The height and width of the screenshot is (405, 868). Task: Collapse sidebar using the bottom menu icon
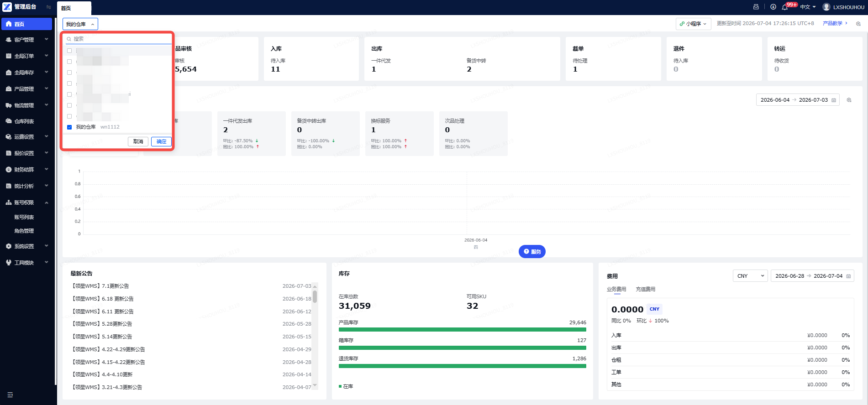pyautogui.click(x=10, y=395)
